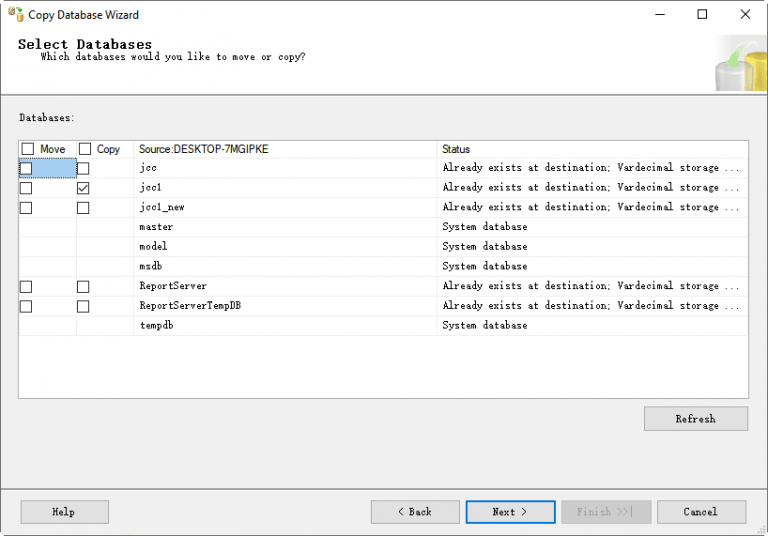Check the Copy box for ReportServer
The width and height of the screenshot is (768, 536).
coord(83,287)
